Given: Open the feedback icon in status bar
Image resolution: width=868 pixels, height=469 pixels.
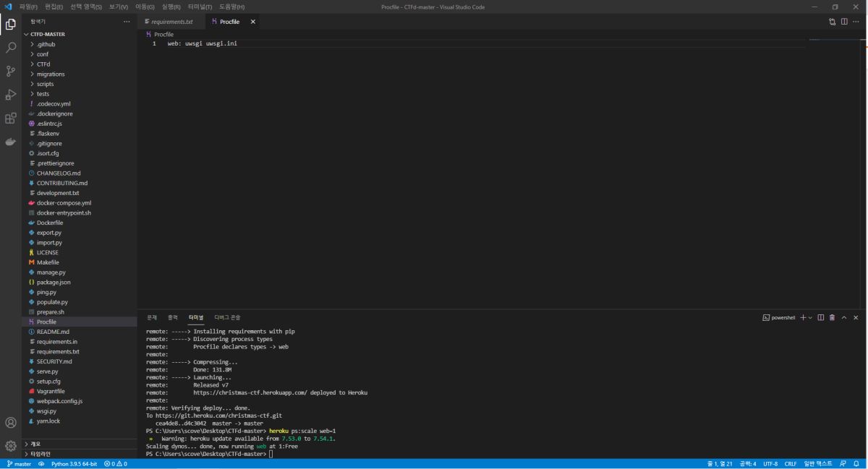Looking at the screenshot, I should tap(843, 464).
